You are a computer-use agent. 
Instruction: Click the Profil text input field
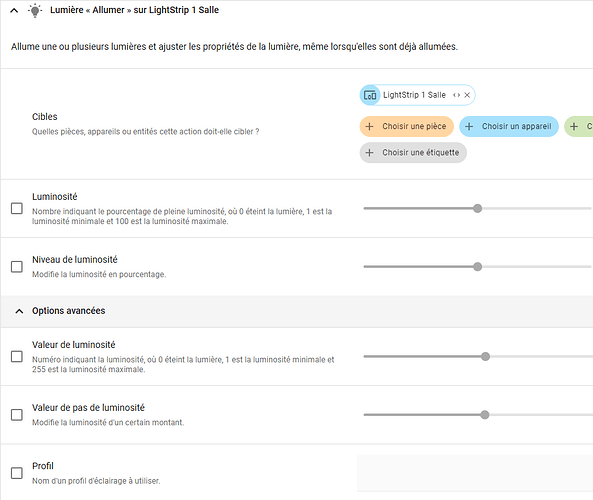pos(475,473)
